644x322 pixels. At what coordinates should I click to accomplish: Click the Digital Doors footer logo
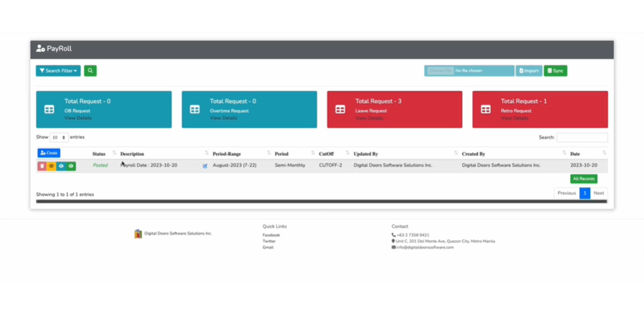(138, 234)
